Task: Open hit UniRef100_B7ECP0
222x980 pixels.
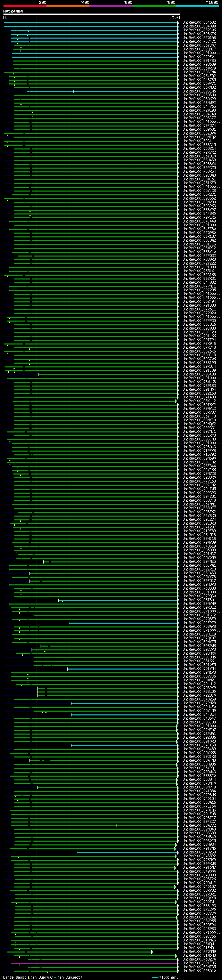Action: [x=199, y=910]
